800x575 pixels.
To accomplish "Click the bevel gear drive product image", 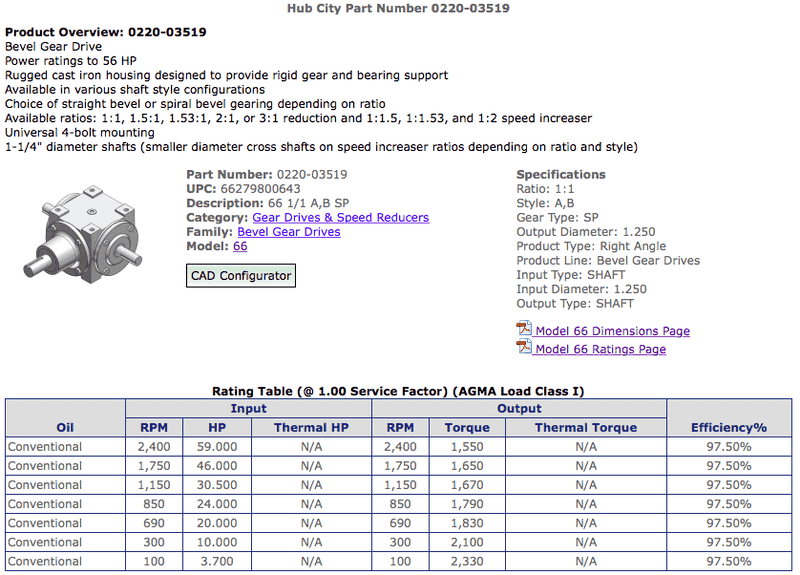I will [x=83, y=235].
